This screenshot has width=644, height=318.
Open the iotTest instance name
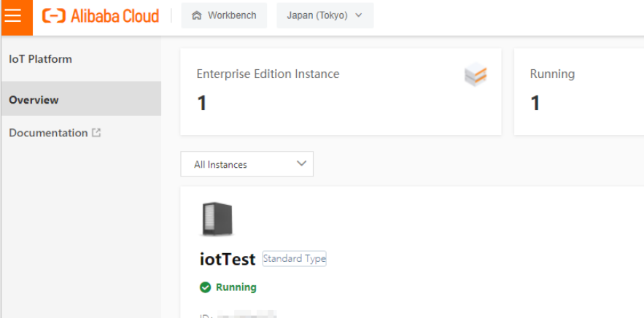click(x=228, y=259)
